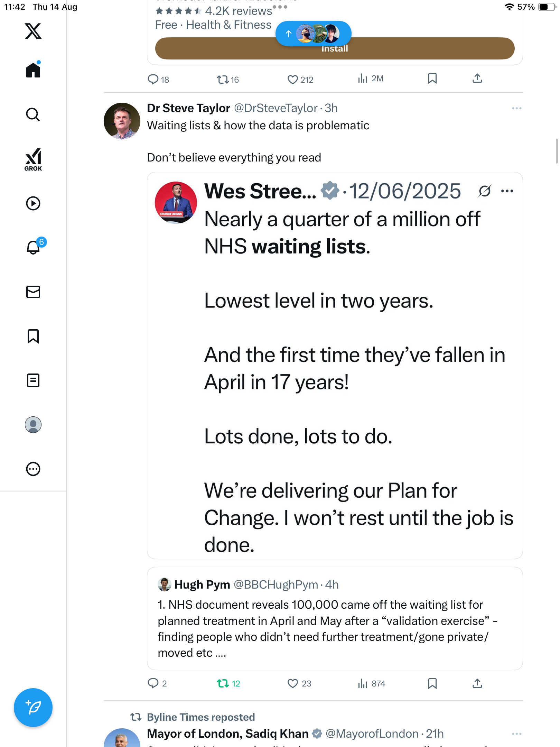560x747 pixels.
Task: Open direct messages envelope
Action: (33, 292)
